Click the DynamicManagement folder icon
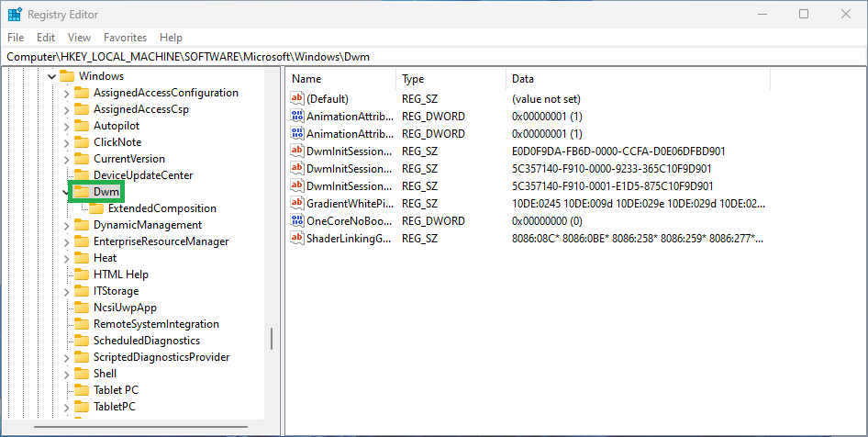Image resolution: width=868 pixels, height=437 pixels. (x=82, y=225)
